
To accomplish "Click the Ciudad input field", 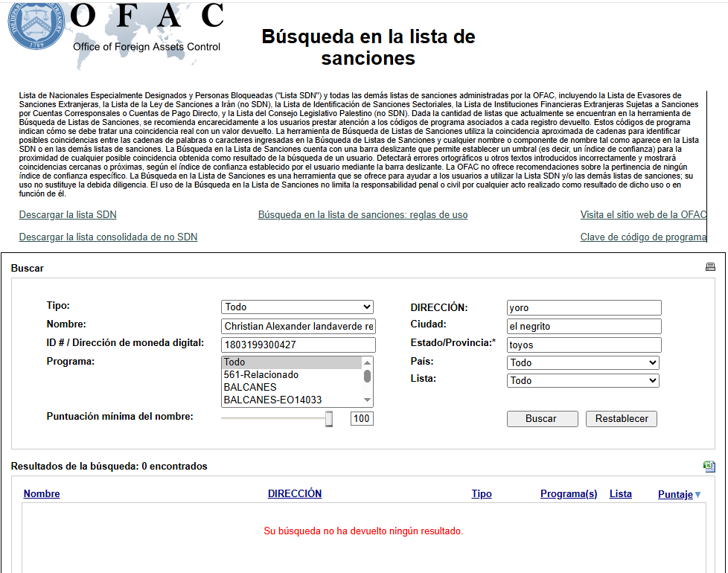I will pyautogui.click(x=583, y=327).
